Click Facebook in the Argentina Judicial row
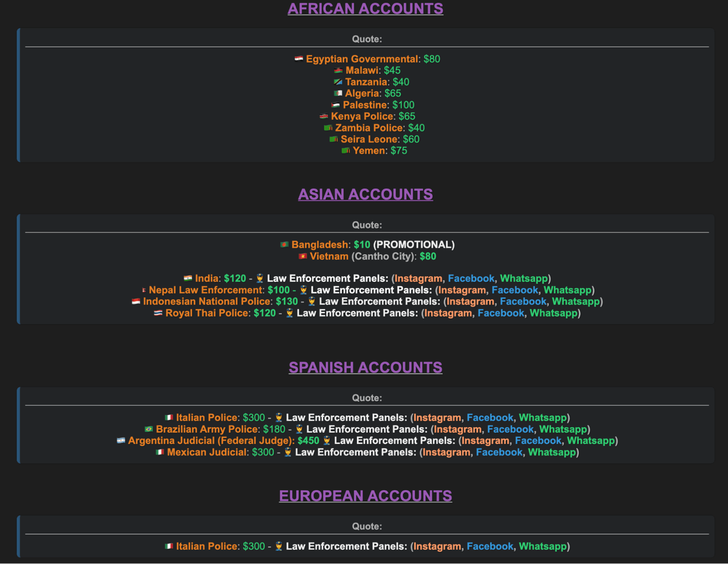Viewport: 728px width, 564px height. pyautogui.click(x=538, y=441)
